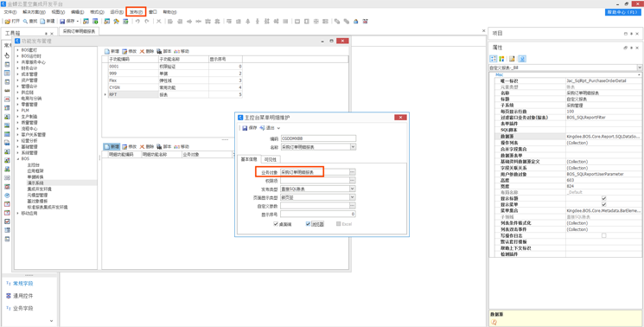Click 修改 in the upper sub-function toolbar
The height and width of the screenshot is (327, 644).
(x=129, y=51)
